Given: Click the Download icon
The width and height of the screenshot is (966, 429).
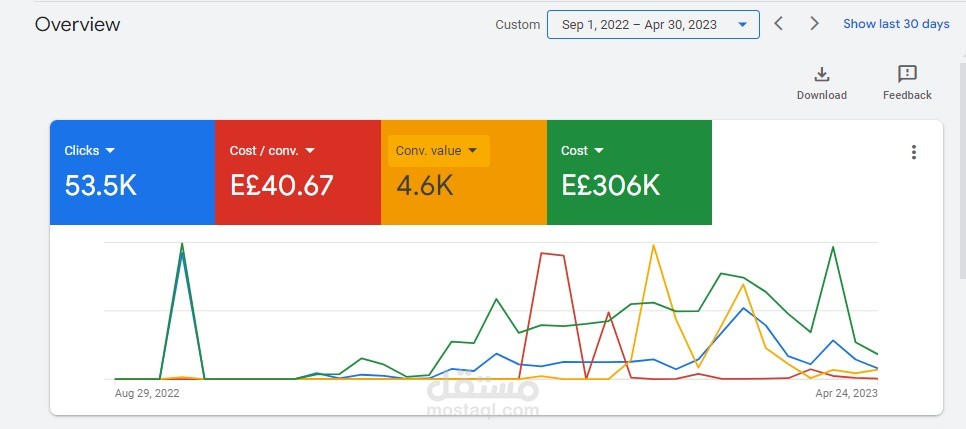Looking at the screenshot, I should click(821, 75).
